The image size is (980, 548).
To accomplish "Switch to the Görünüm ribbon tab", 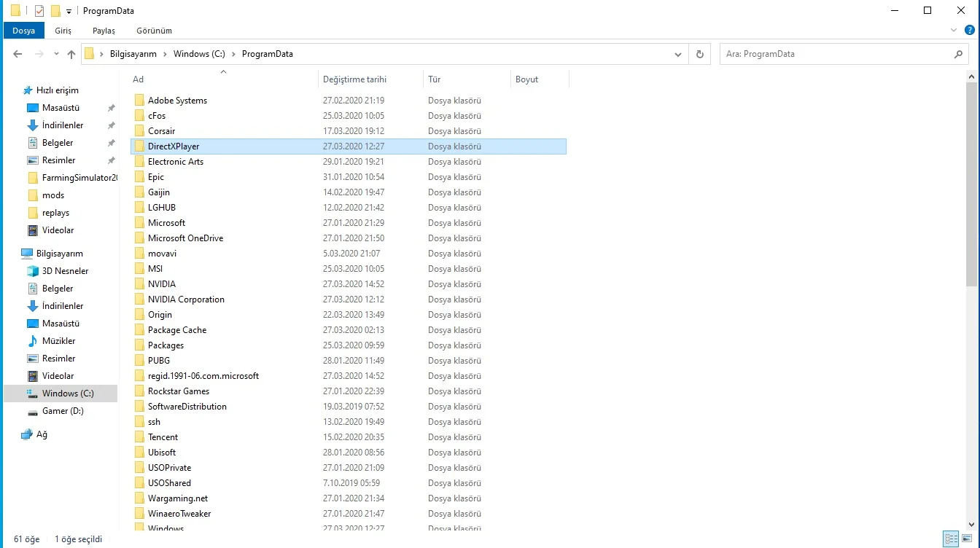I will [x=155, y=31].
